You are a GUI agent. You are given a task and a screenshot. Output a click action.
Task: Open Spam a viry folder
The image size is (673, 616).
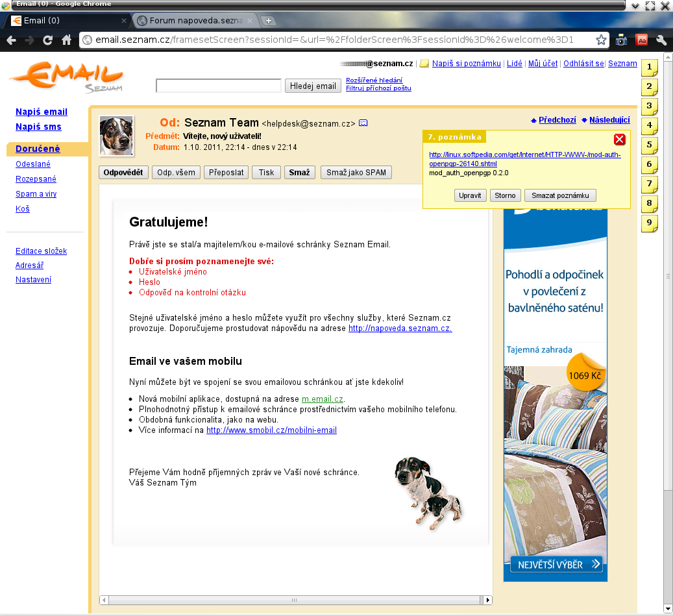(x=36, y=194)
